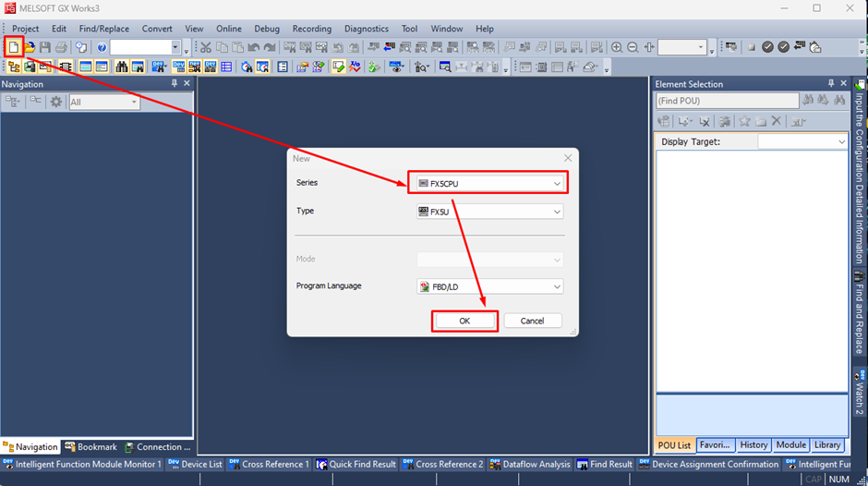Click the blue question mark help icon
This screenshot has width=868, height=486.
[x=102, y=48]
